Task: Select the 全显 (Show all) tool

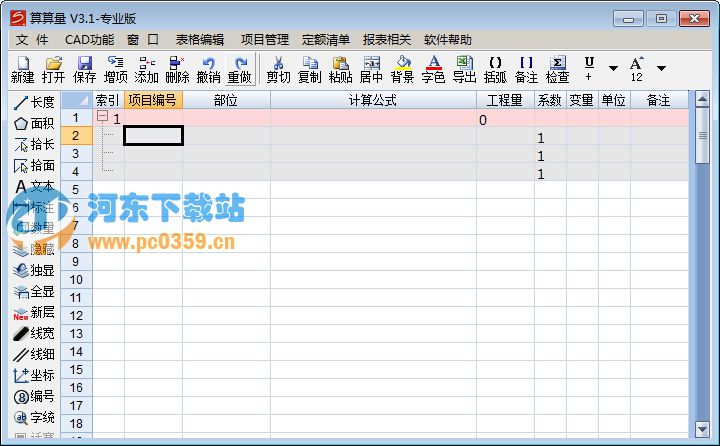Action: [34, 291]
